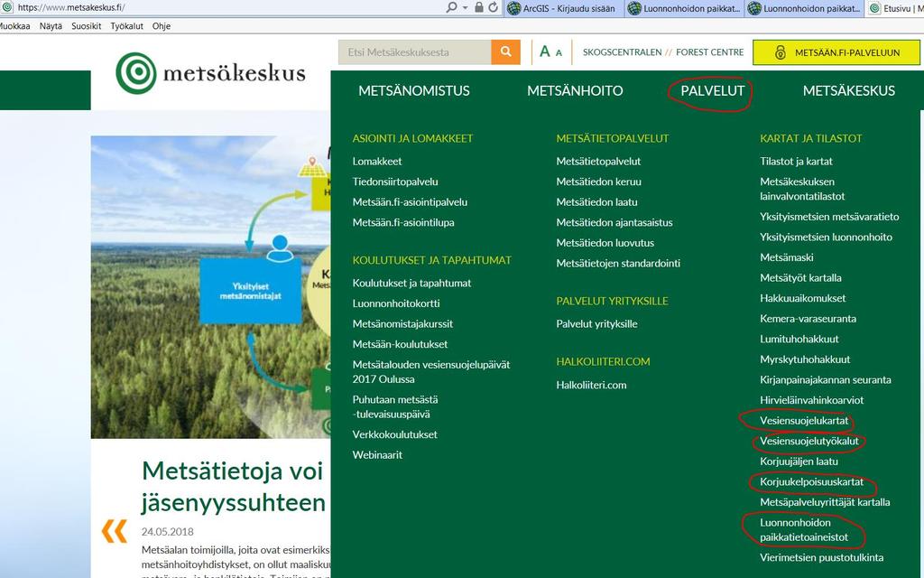Screen dimensions: 924x578
Task: Open the Lomakkeet link
Action: pyautogui.click(x=377, y=161)
